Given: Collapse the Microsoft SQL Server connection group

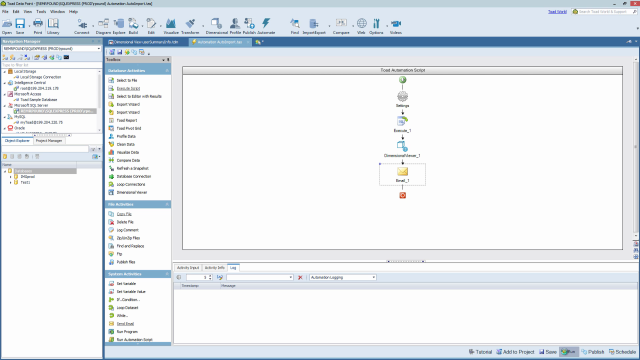Looking at the screenshot, I should pos(5,105).
